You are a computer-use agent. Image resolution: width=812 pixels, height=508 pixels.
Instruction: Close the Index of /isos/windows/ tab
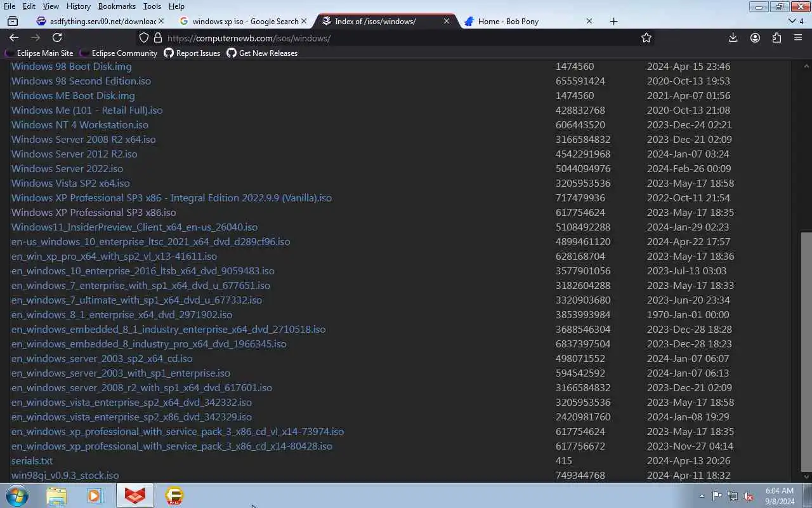point(447,21)
